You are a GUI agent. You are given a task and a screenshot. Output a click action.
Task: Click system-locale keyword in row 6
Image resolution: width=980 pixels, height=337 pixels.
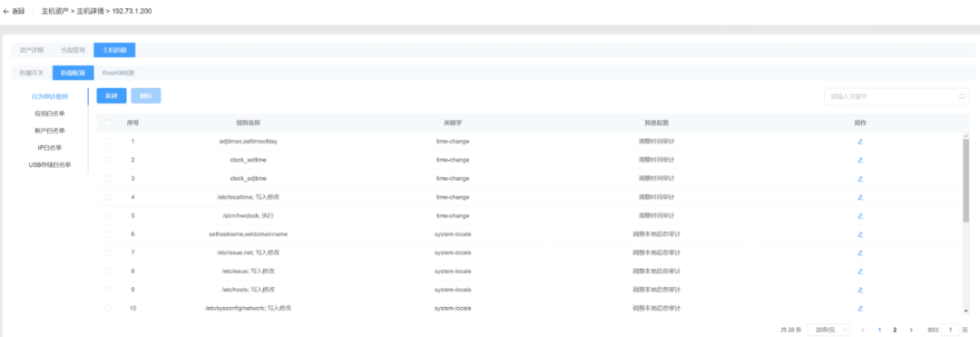pos(453,234)
